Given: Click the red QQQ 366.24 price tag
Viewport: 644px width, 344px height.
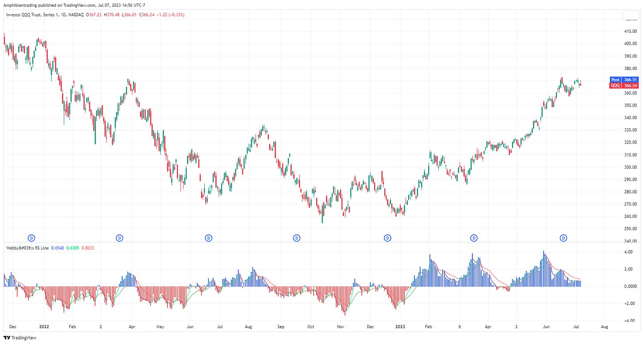Looking at the screenshot, I should click(624, 85).
